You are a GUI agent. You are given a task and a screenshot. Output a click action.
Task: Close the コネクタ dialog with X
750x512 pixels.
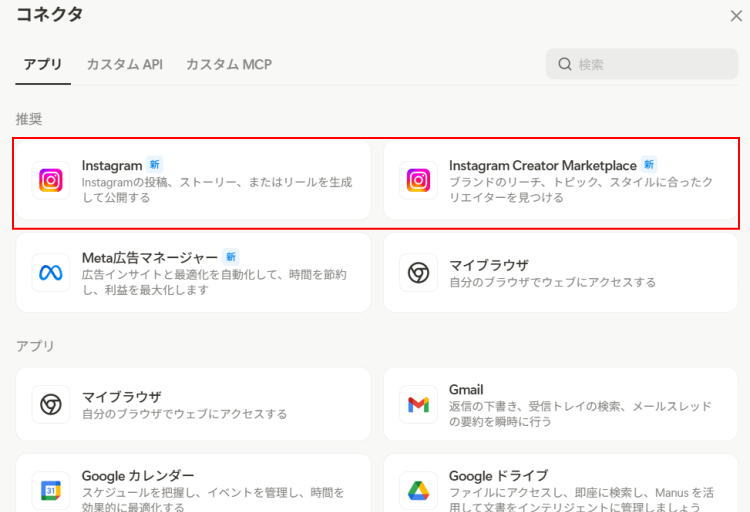pos(736,16)
